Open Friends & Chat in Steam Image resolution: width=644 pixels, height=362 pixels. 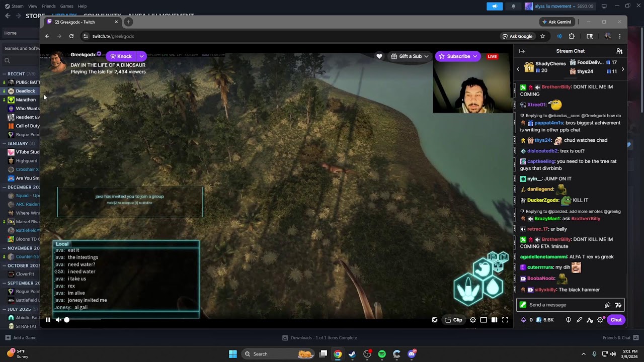(620, 338)
